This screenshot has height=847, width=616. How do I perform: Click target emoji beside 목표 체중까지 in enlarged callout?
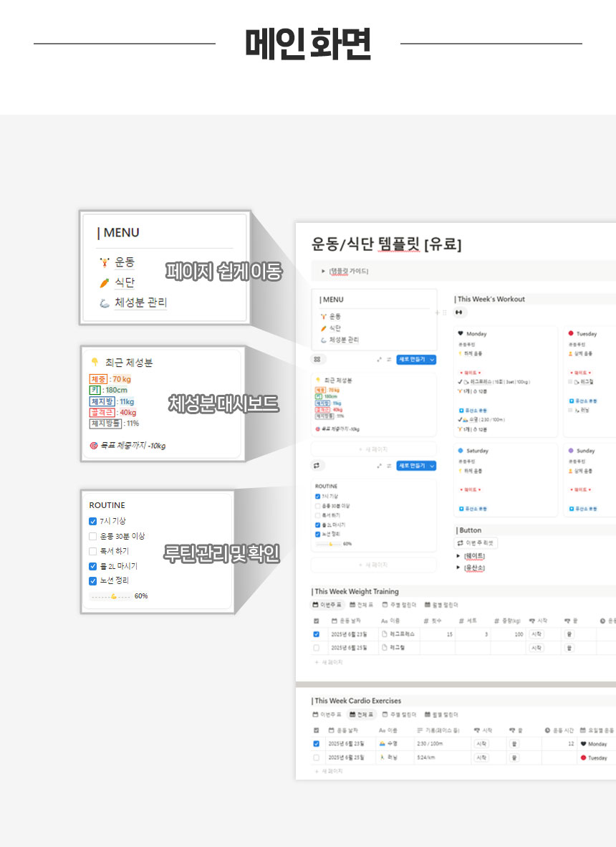(93, 446)
